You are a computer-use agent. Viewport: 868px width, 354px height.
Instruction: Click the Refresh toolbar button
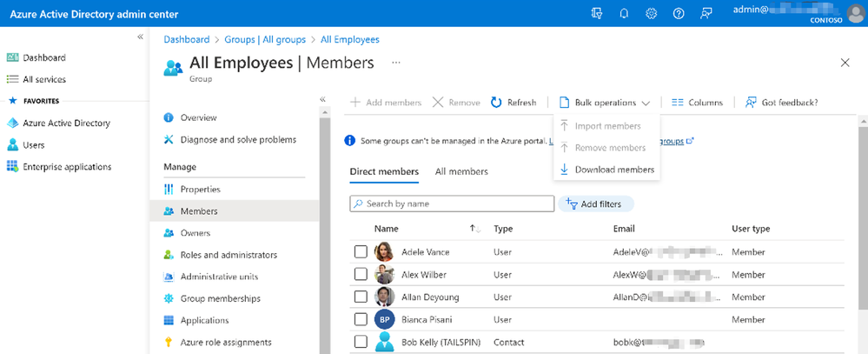coord(514,103)
